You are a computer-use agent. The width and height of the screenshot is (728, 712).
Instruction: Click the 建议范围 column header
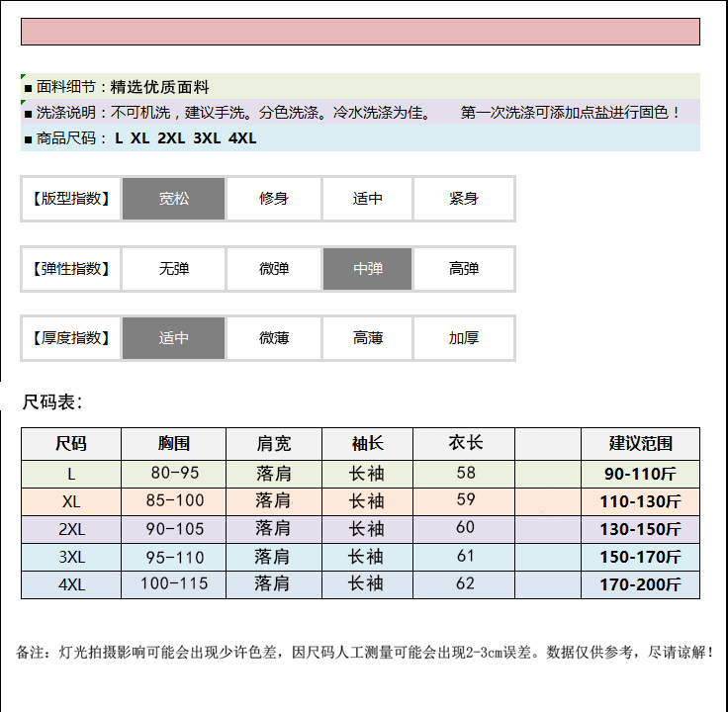coord(640,444)
